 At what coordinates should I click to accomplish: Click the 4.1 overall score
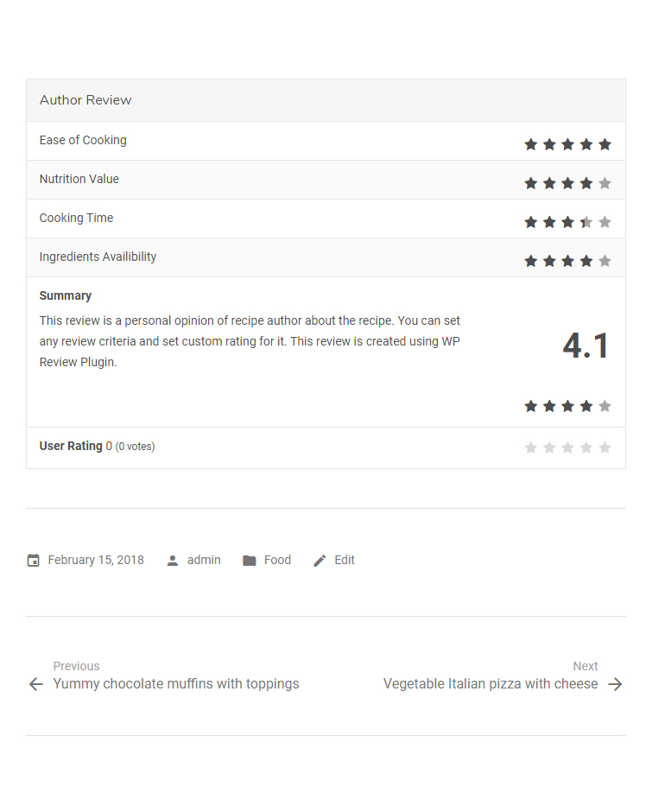coord(586,346)
